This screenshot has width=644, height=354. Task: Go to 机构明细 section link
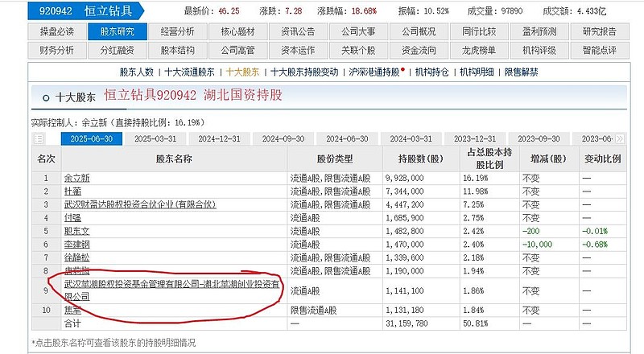(x=477, y=72)
